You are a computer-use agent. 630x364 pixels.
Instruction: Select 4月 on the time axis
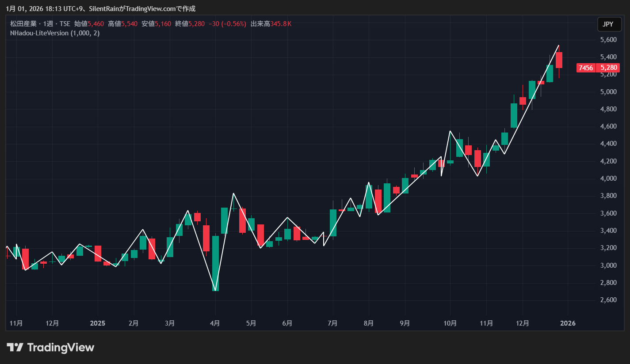point(215,323)
